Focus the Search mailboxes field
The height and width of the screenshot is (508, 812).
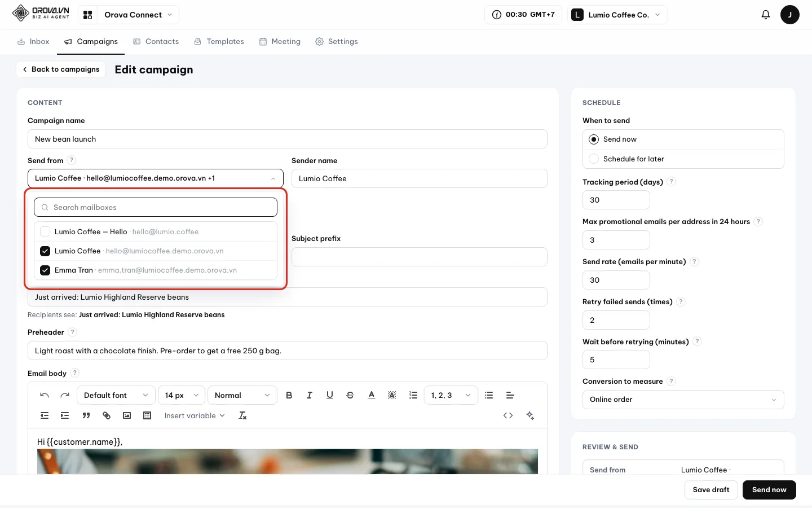point(156,207)
